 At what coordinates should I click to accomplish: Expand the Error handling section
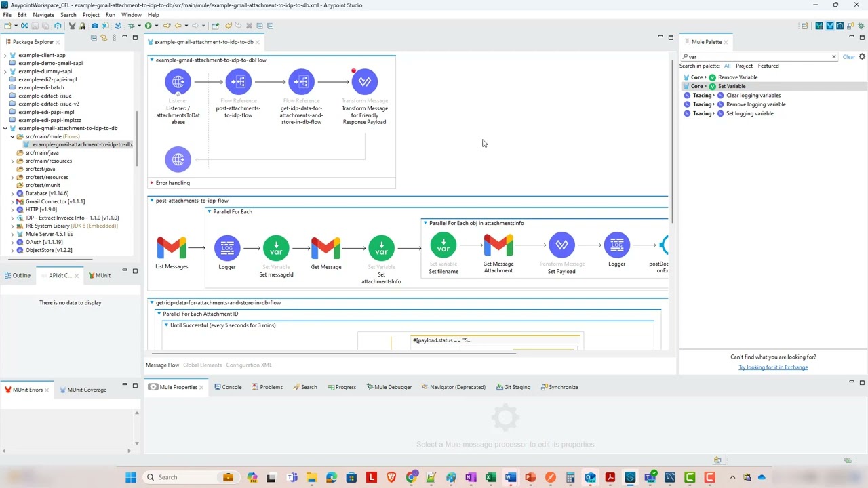[152, 183]
